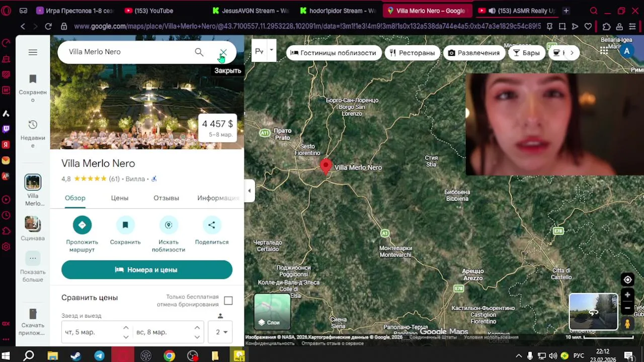Open the Слои layers tile

(x=272, y=312)
